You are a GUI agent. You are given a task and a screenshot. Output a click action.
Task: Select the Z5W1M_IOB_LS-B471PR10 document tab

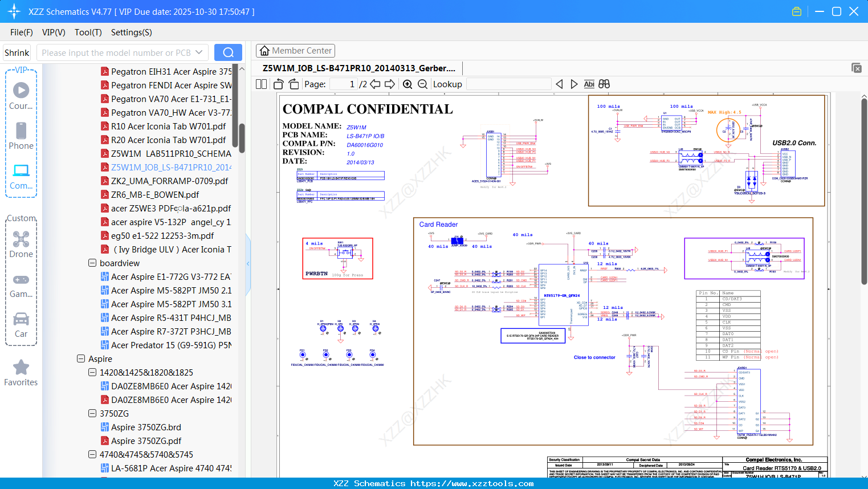[359, 68]
